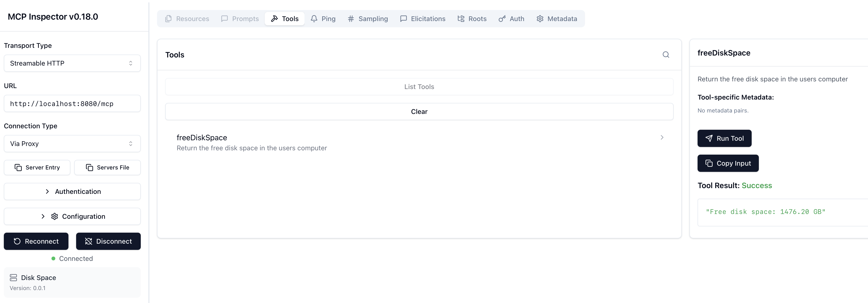Click the Elicitations speech bubble icon
868x303 pixels.
click(403, 19)
